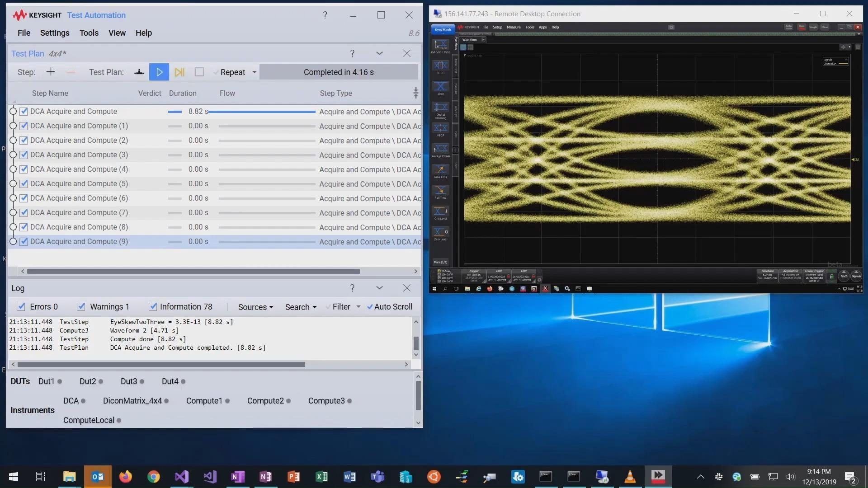Screen dimensions: 868x488
Task: Click the step list horizontal scrollbar
Action: (x=193, y=272)
